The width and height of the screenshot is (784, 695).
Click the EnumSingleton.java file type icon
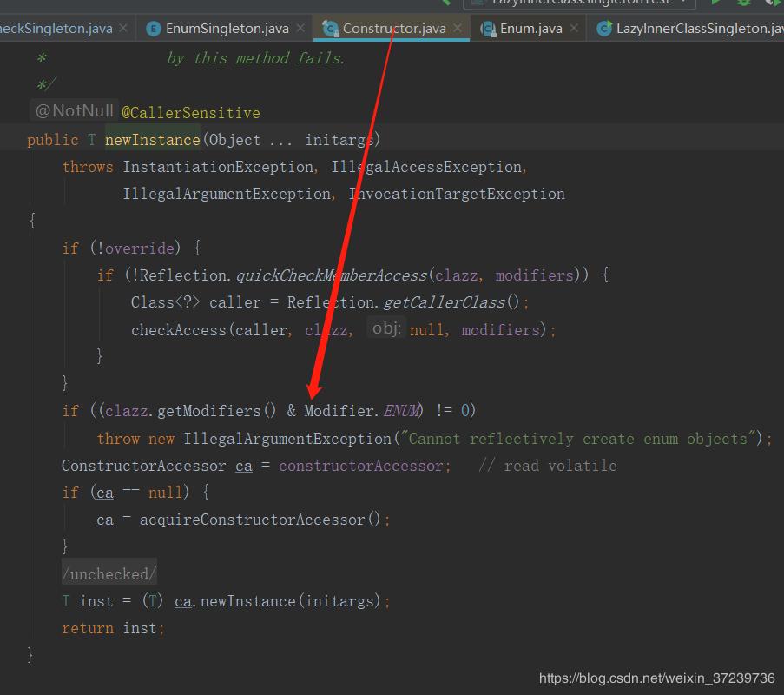pos(154,29)
